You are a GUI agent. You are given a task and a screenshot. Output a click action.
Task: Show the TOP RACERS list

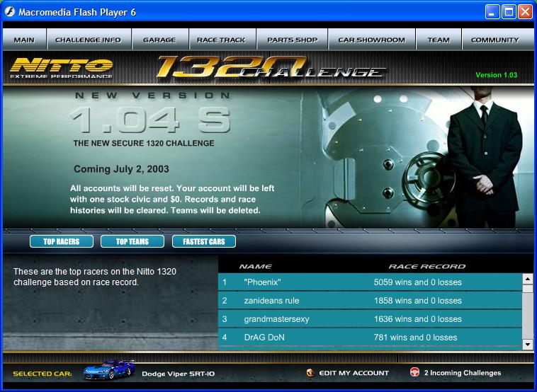click(62, 241)
